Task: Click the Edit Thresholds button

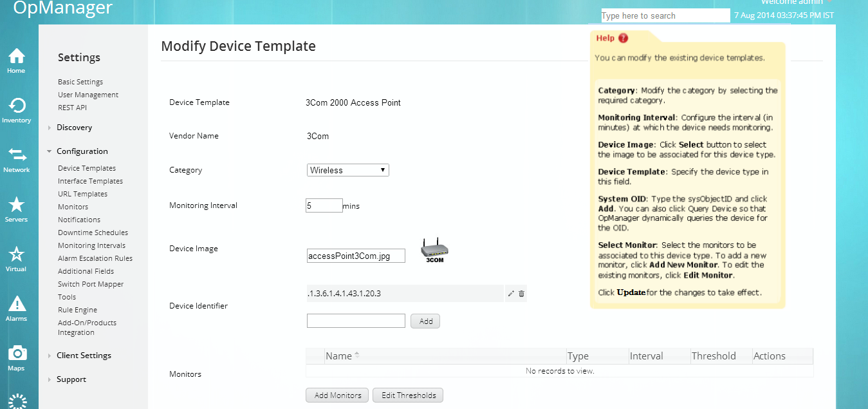Action: (408, 395)
